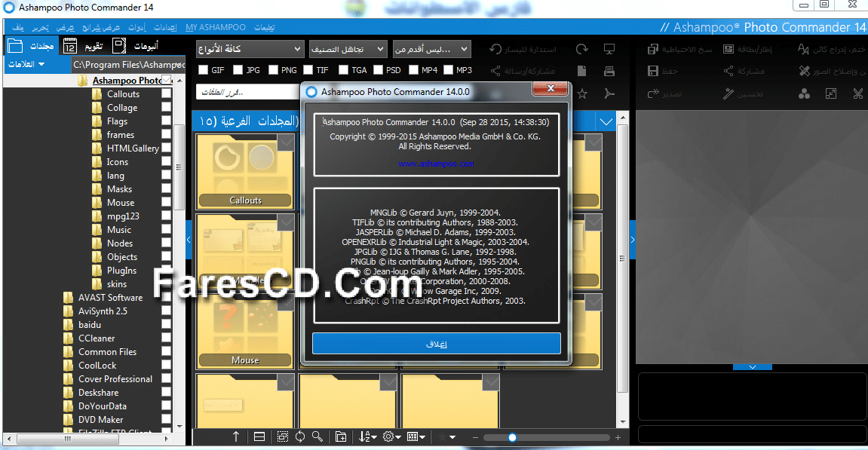Click the share/message icon
This screenshot has height=450, width=868.
[x=495, y=71]
